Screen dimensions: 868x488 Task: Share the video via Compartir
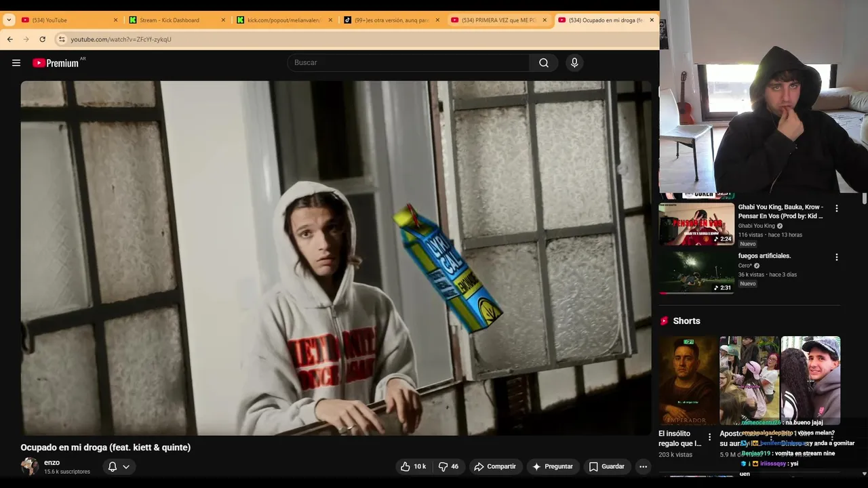[x=495, y=466]
